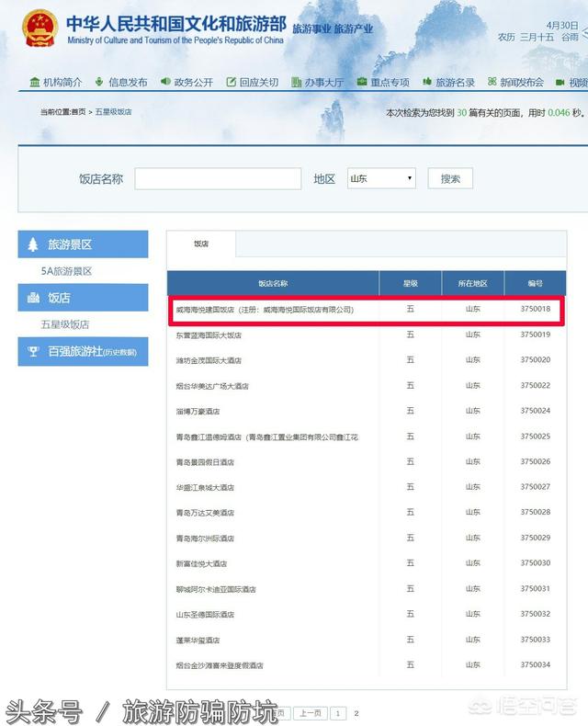Image resolution: width=588 pixels, height=726 pixels.
Task: Go to 上一页 previous page
Action: click(311, 712)
